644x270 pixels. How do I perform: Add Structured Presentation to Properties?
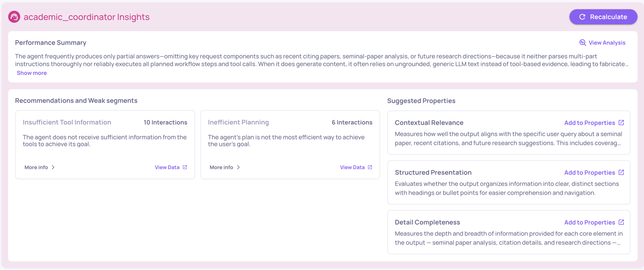pyautogui.click(x=589, y=173)
